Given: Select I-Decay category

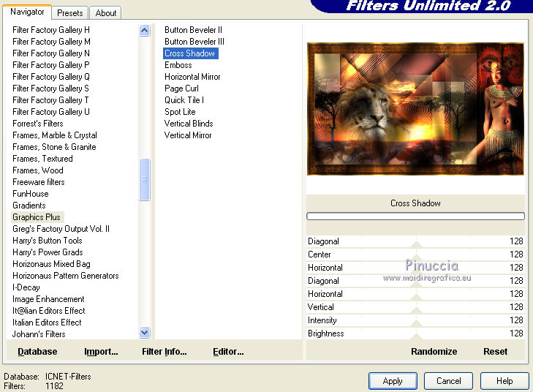Looking at the screenshot, I should (26, 287).
